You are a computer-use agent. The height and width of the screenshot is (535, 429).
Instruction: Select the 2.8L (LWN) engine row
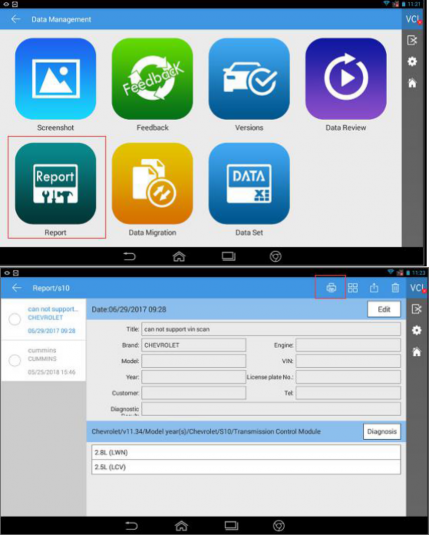coord(246,452)
